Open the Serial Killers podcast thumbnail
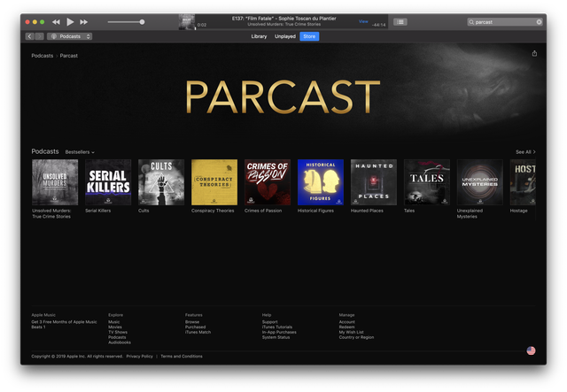This screenshot has height=392, width=567. coord(107,182)
